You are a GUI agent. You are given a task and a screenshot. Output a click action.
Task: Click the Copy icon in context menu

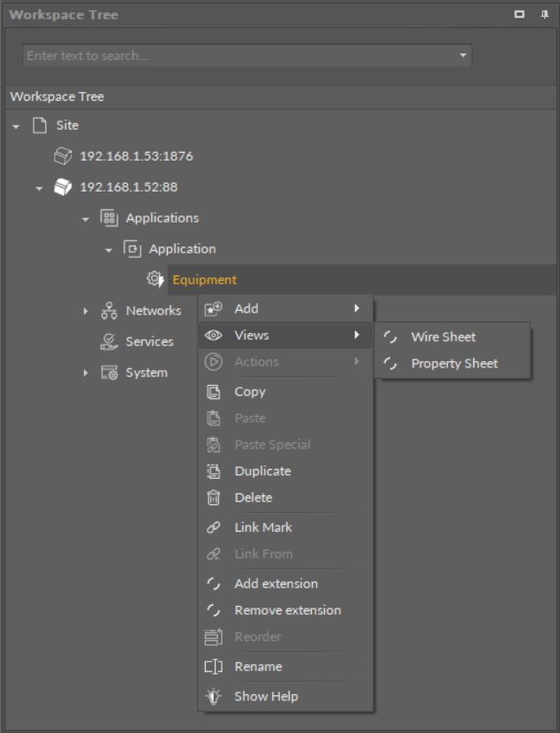pyautogui.click(x=213, y=392)
